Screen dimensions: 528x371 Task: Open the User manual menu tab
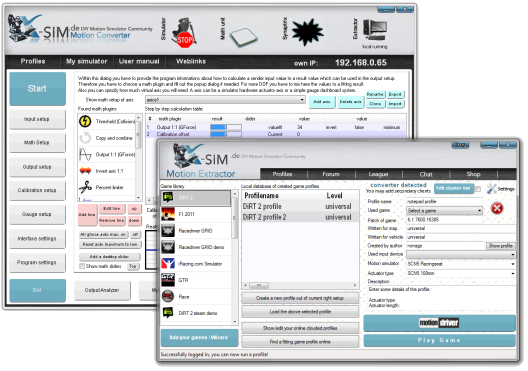pos(139,62)
